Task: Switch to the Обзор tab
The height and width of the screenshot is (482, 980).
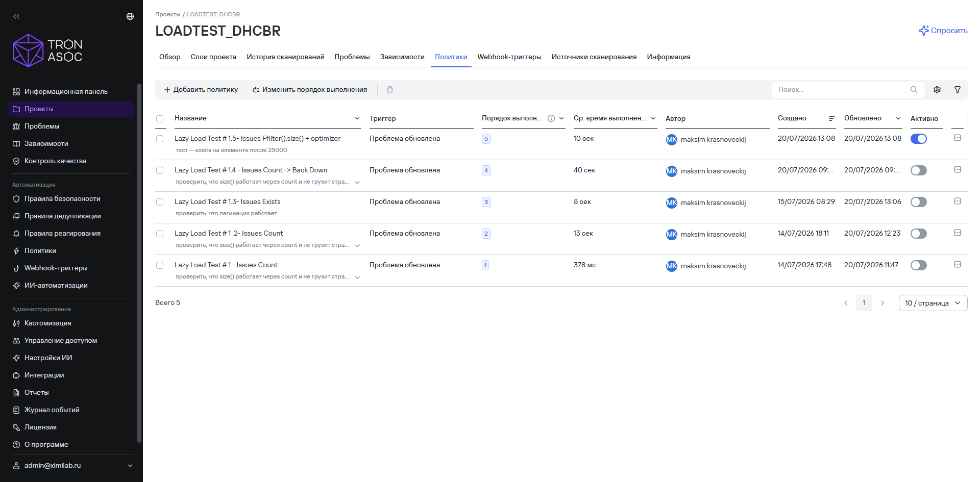Action: pyautogui.click(x=170, y=57)
